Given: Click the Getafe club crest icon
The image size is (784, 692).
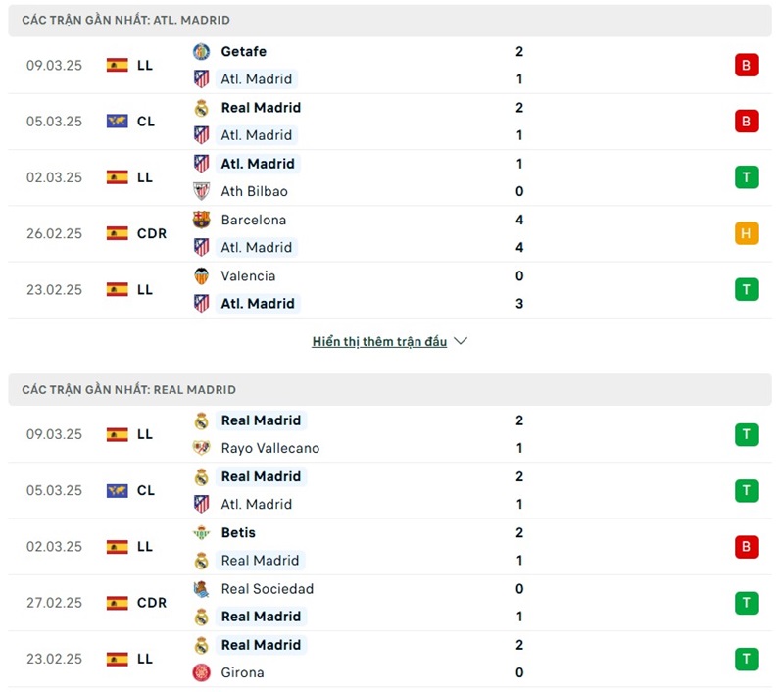Looking at the screenshot, I should point(201,52).
